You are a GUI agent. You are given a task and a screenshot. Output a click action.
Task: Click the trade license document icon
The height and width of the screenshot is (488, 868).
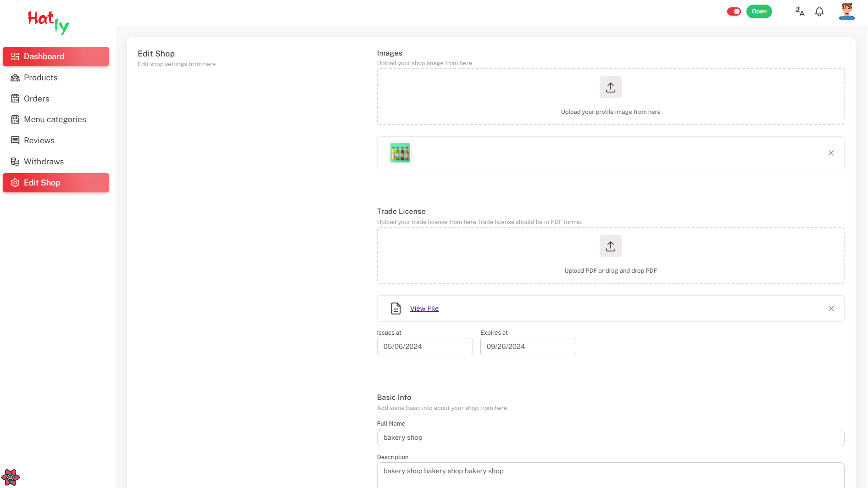tap(396, 309)
